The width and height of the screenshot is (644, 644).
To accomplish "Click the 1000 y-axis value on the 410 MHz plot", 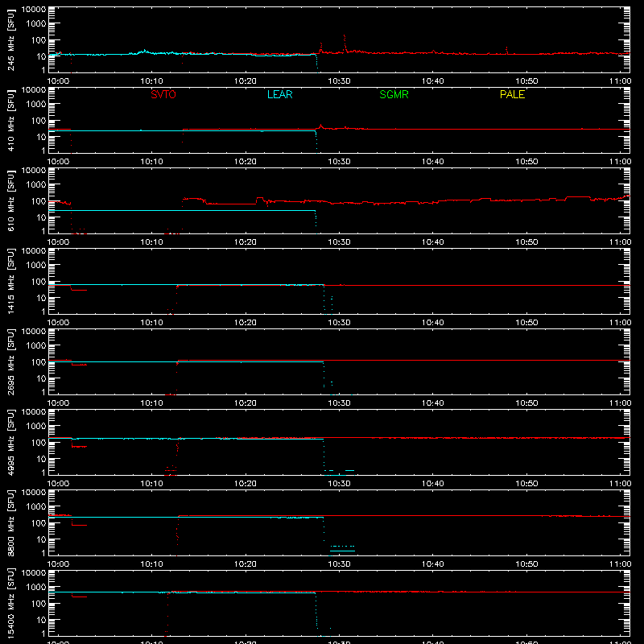I will pos(36,104).
